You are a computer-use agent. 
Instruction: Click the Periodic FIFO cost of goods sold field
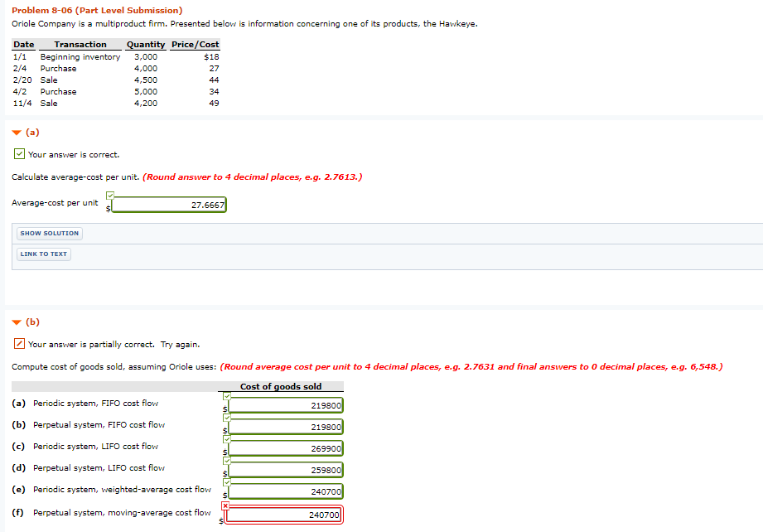click(286, 405)
